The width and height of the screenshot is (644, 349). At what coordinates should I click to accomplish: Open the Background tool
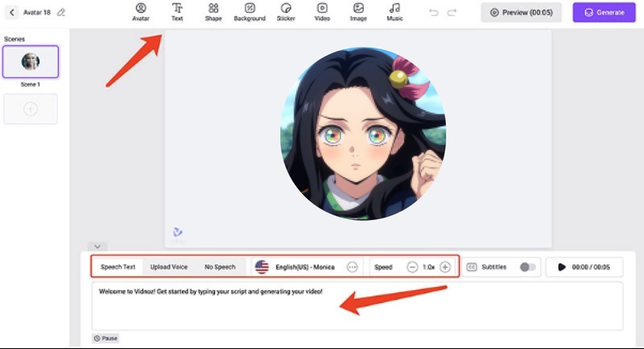pos(250,12)
